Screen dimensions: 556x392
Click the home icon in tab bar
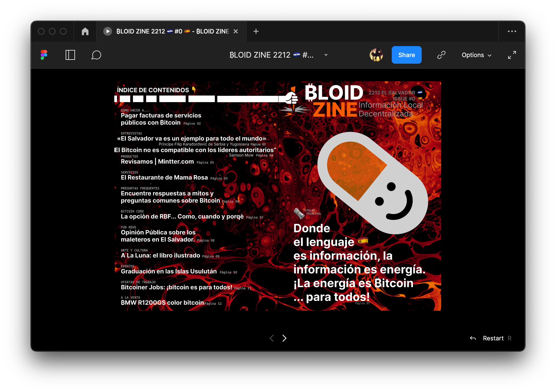[x=85, y=31]
